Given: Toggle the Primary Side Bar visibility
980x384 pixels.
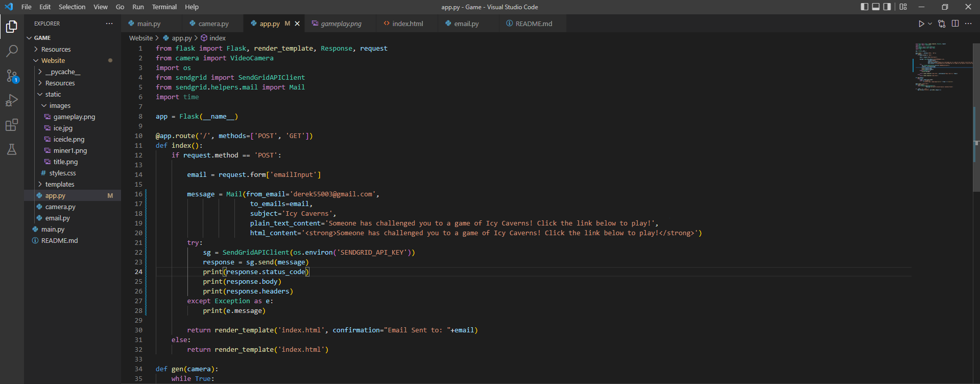Looking at the screenshot, I should pos(865,7).
